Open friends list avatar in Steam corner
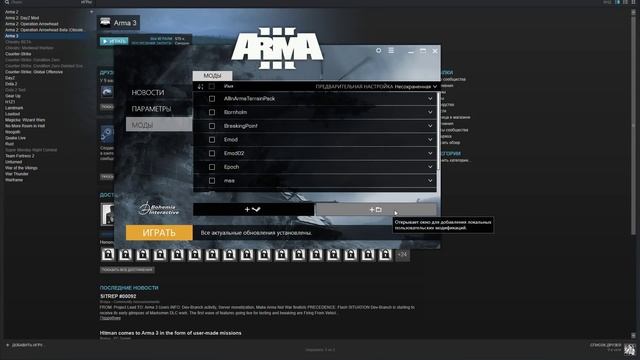This screenshot has height=360, width=640. click(x=630, y=349)
